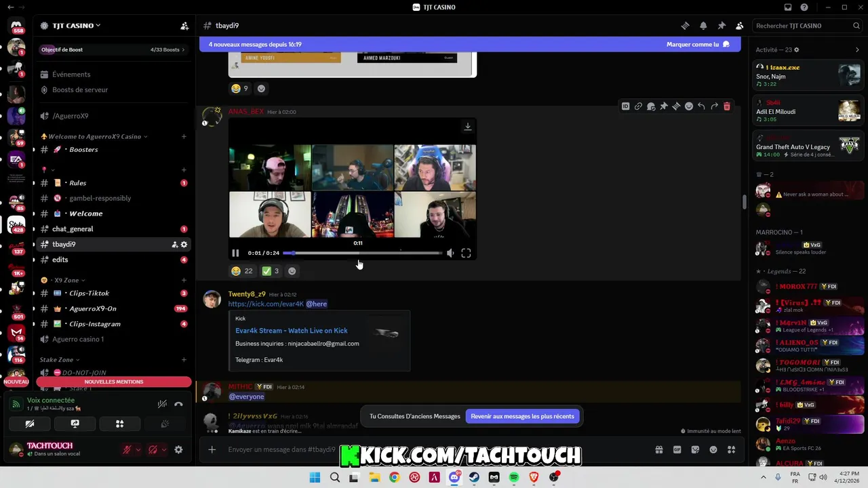Mute the video volume
Viewport: 868px width, 488px height.
[x=450, y=253]
